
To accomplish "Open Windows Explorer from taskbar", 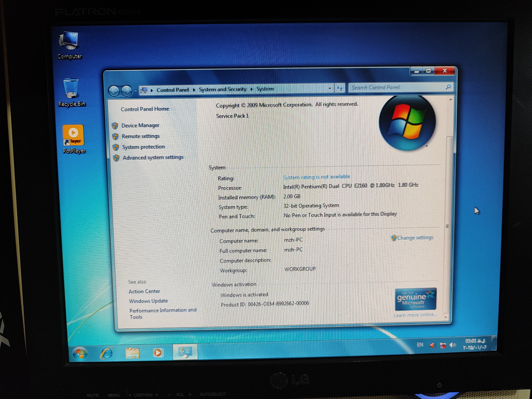I will (133, 353).
